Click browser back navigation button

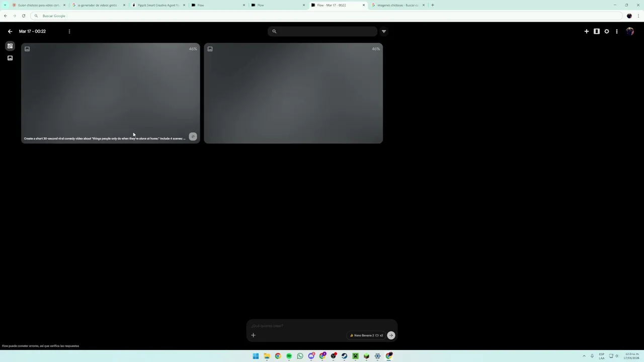(x=6, y=16)
